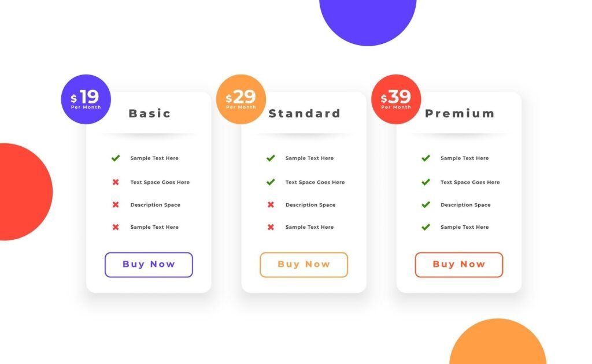
Task: Click the Basic plan Buy Now button
Action: (149, 265)
